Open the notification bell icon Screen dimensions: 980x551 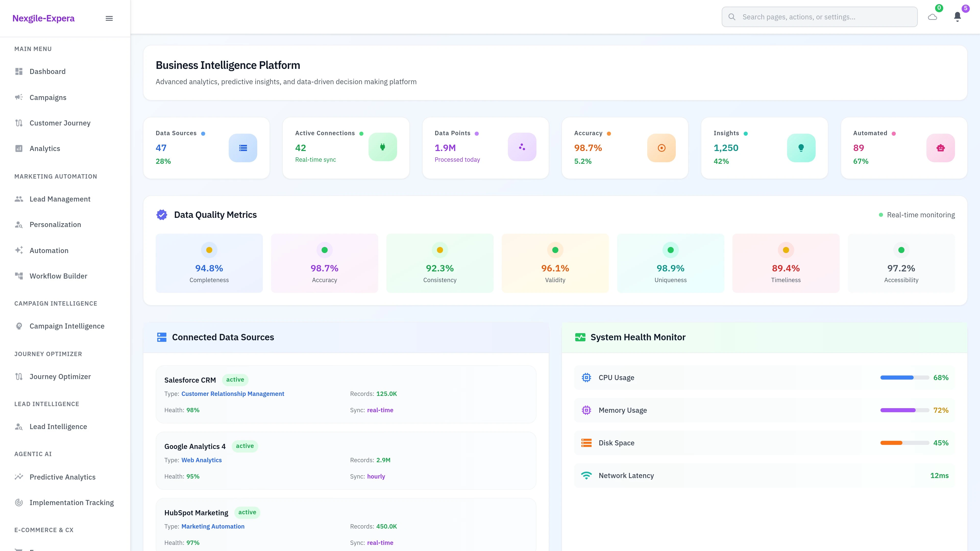point(958,17)
